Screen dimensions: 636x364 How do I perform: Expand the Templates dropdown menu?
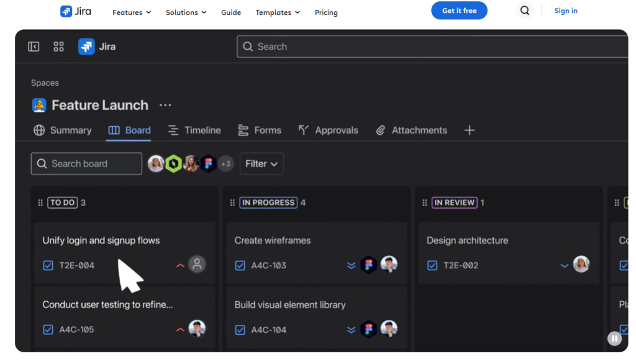278,12
